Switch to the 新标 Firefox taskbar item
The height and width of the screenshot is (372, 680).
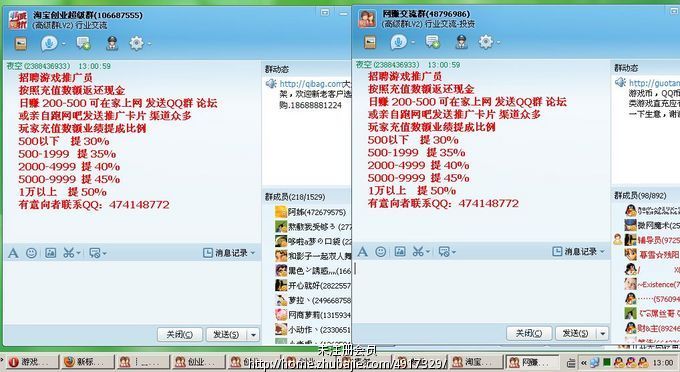pyautogui.click(x=88, y=362)
